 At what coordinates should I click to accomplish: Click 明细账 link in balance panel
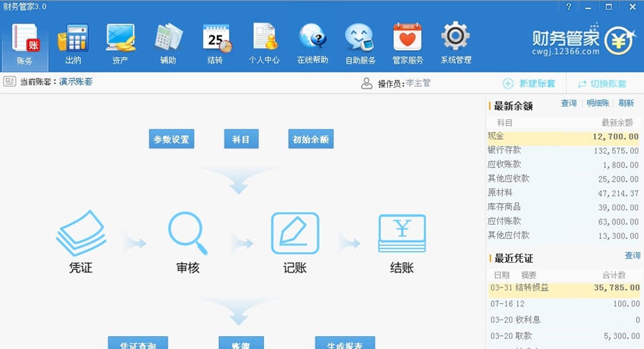tap(597, 103)
